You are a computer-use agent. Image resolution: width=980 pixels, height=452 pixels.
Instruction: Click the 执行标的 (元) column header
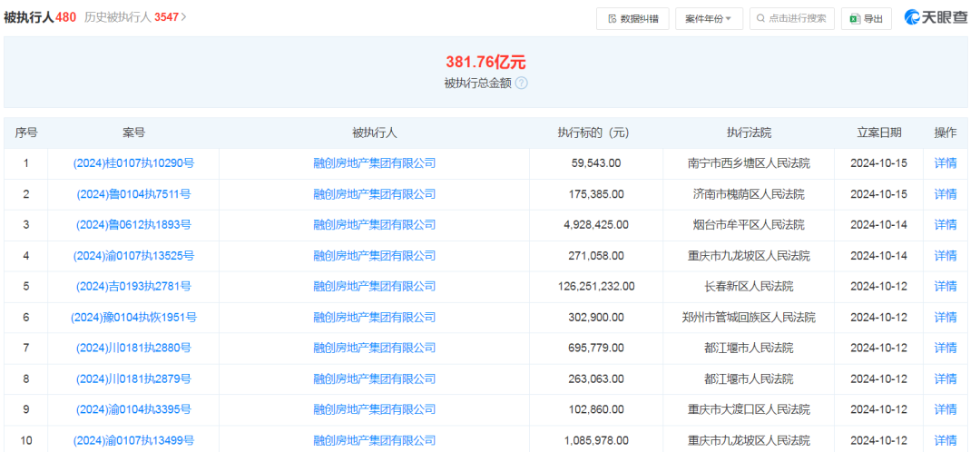click(x=593, y=133)
